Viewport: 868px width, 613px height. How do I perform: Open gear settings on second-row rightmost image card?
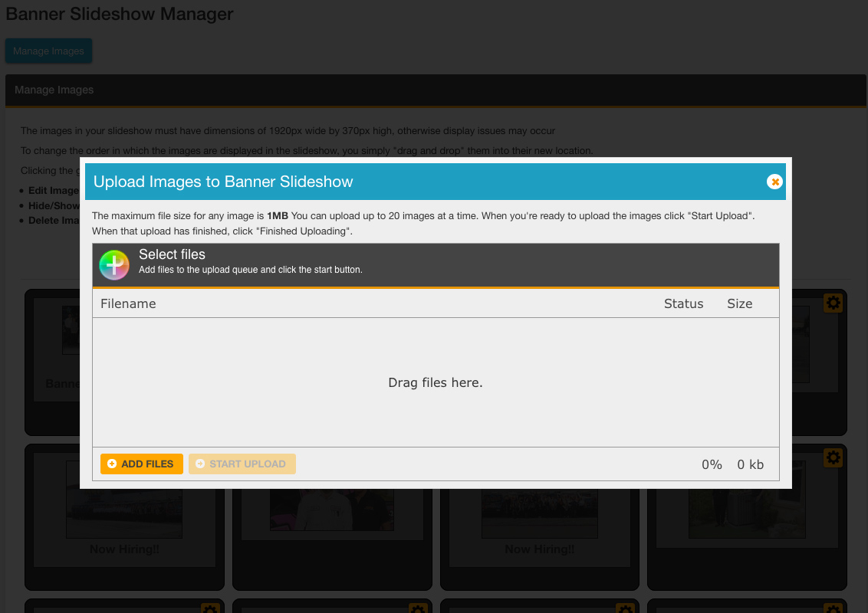tap(833, 458)
